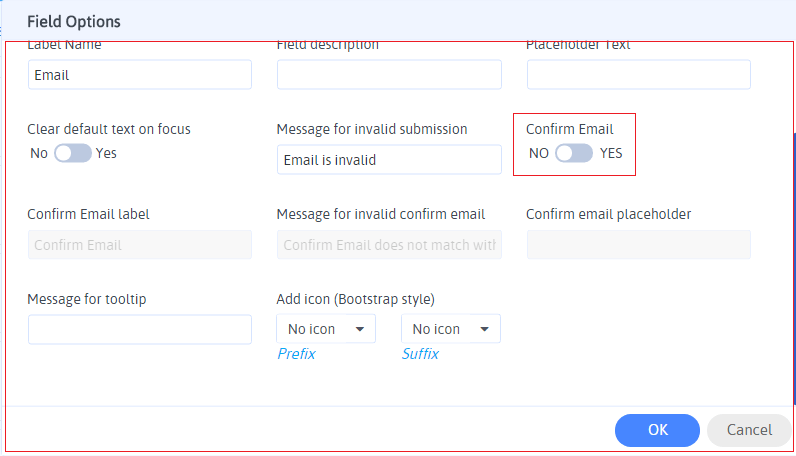796x456 pixels.
Task: Click the Suffix link text
Action: pyautogui.click(x=420, y=354)
